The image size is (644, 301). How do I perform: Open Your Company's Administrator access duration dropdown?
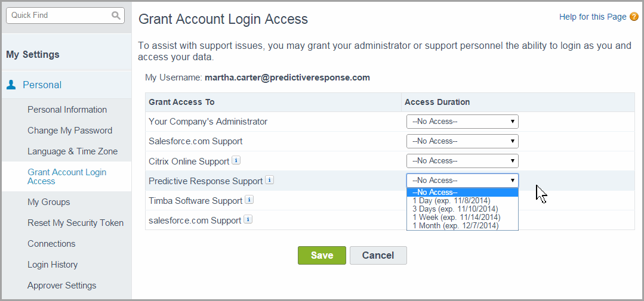(462, 122)
